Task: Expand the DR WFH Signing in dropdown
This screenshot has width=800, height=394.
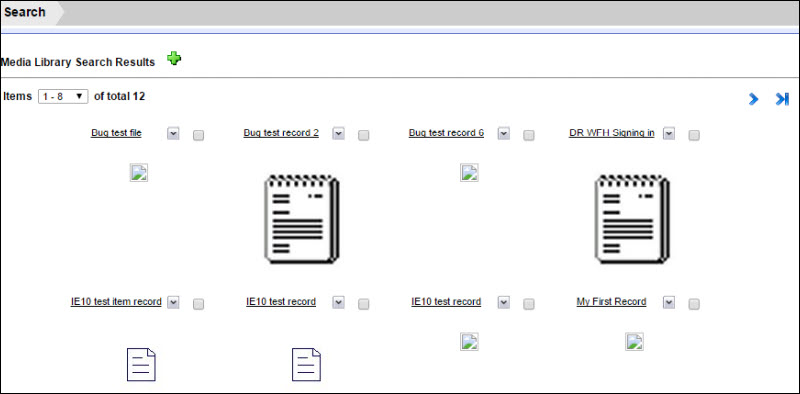Action: click(669, 133)
